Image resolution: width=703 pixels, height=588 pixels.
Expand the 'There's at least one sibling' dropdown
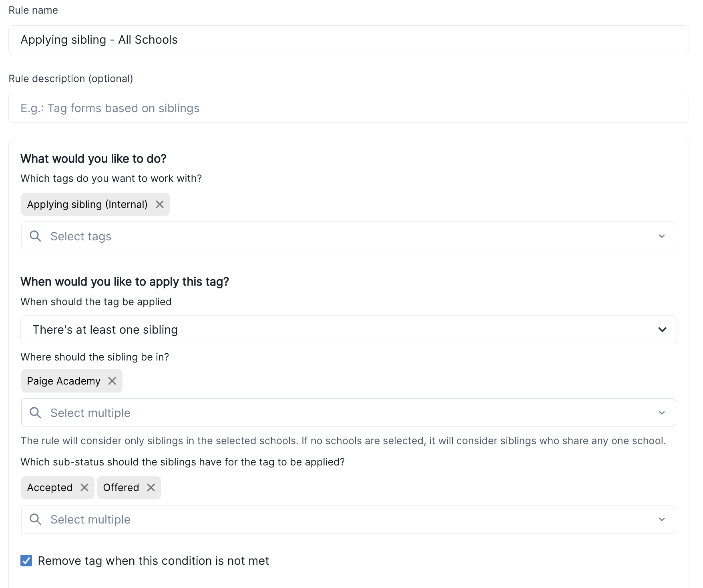click(x=662, y=330)
